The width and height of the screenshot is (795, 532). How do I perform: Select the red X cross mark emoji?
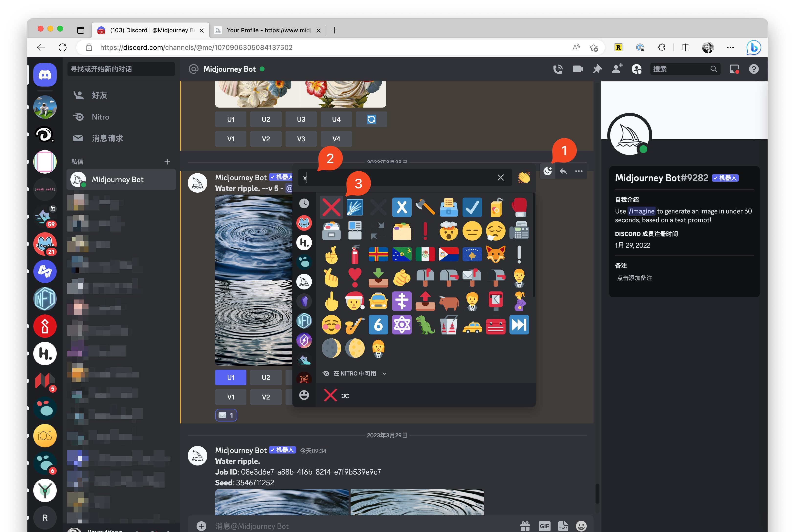click(331, 207)
